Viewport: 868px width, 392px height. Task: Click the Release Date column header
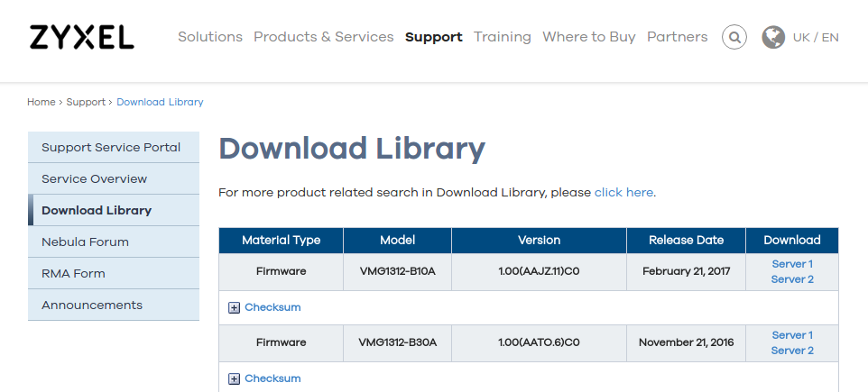coord(687,241)
